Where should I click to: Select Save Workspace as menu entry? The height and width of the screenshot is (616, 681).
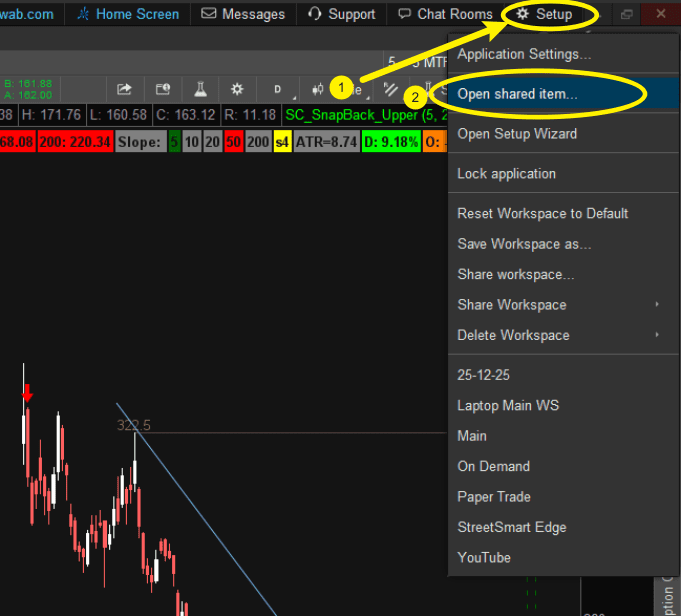point(524,244)
